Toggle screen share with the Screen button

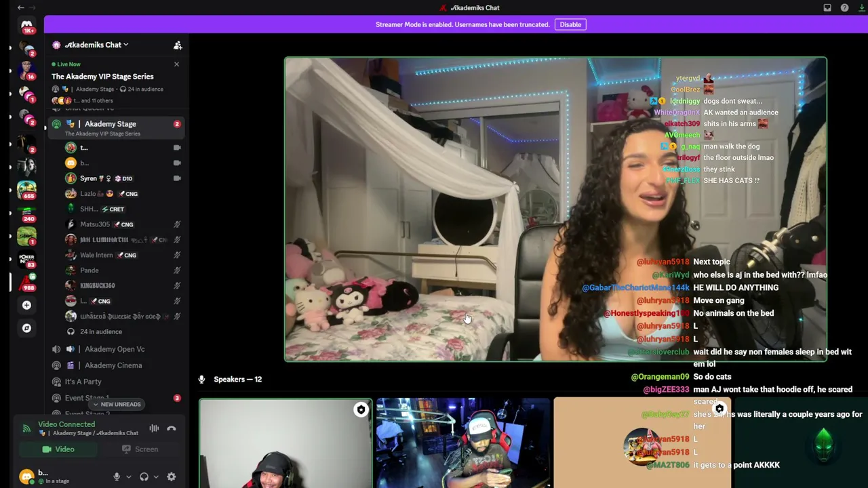140,449
